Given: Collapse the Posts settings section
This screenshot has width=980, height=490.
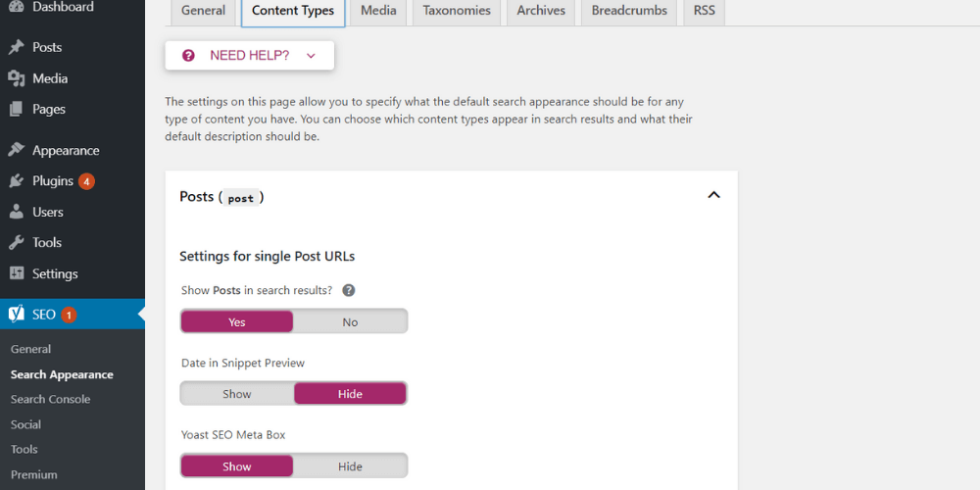Looking at the screenshot, I should 713,195.
